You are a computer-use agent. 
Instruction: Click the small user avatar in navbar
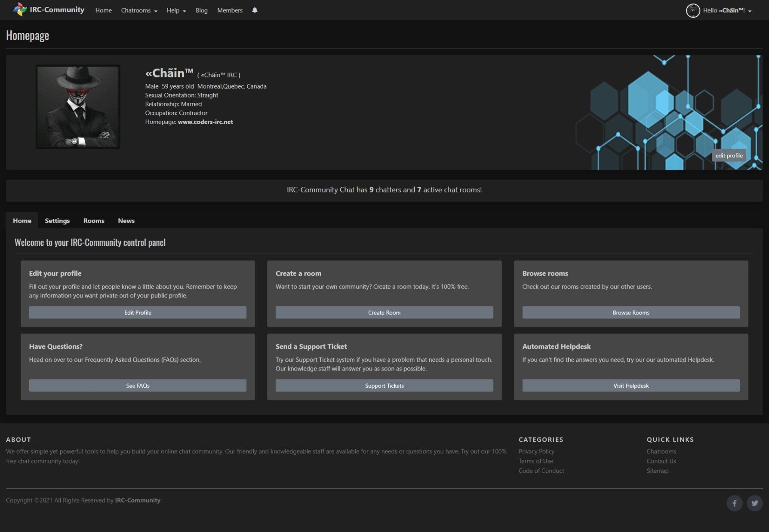click(692, 10)
